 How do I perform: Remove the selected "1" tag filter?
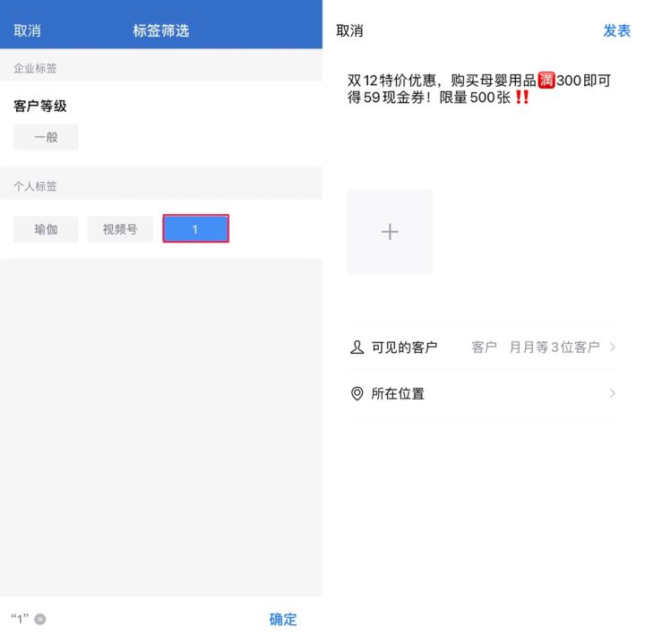40,619
